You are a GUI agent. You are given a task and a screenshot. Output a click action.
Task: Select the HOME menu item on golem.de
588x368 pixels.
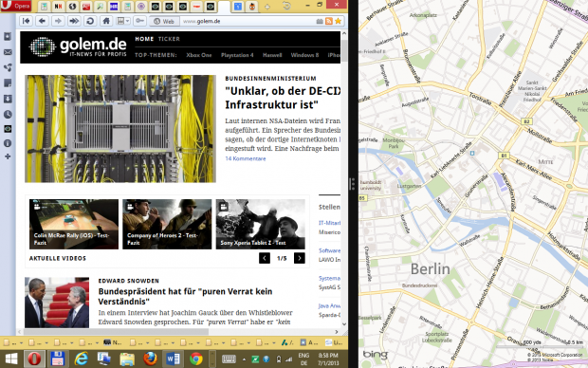(x=144, y=39)
